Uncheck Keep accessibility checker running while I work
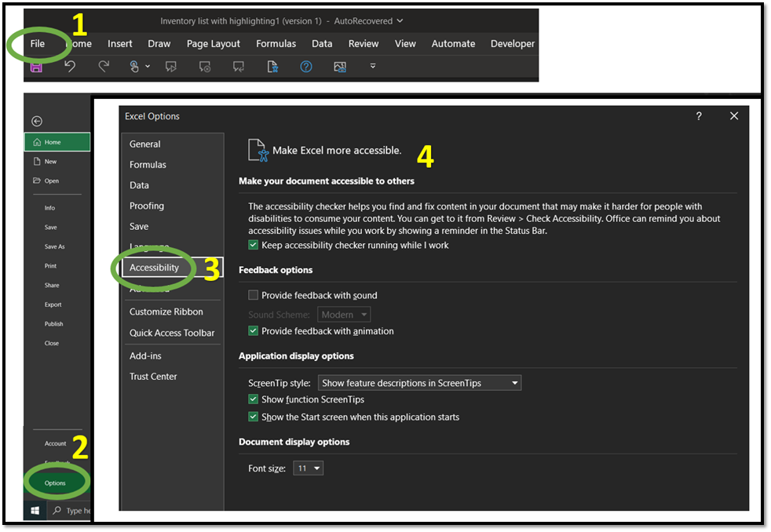Viewport: 771px width, 532px height. (x=253, y=246)
